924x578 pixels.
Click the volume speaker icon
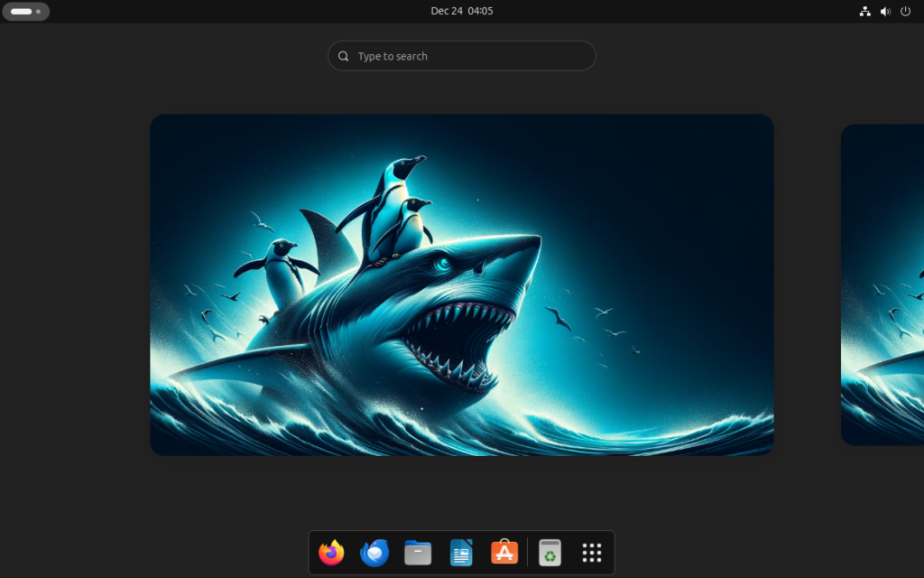click(x=885, y=12)
